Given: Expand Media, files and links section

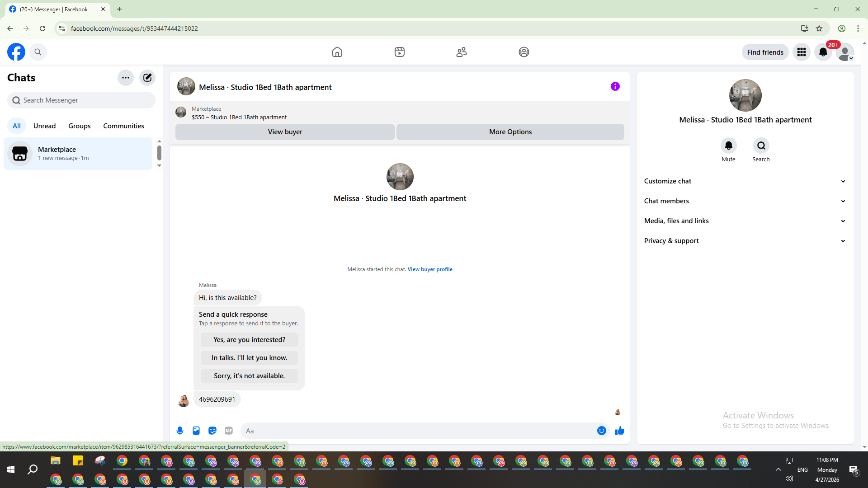Looking at the screenshot, I should tap(745, 221).
